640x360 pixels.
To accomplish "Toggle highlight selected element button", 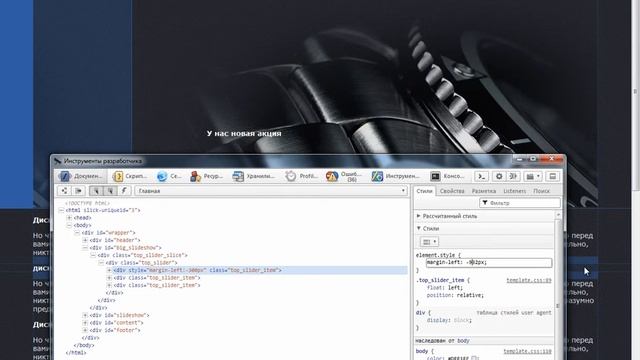I will point(110,191).
